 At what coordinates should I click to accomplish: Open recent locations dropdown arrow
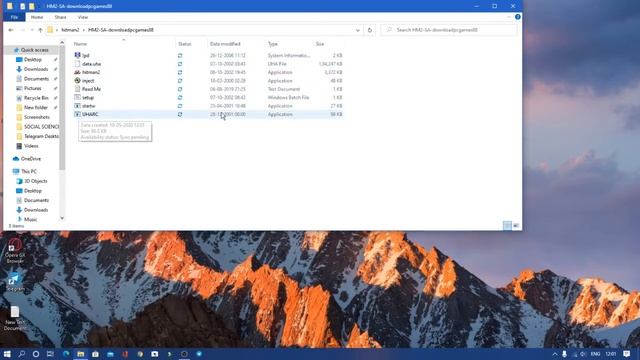pos(32,30)
